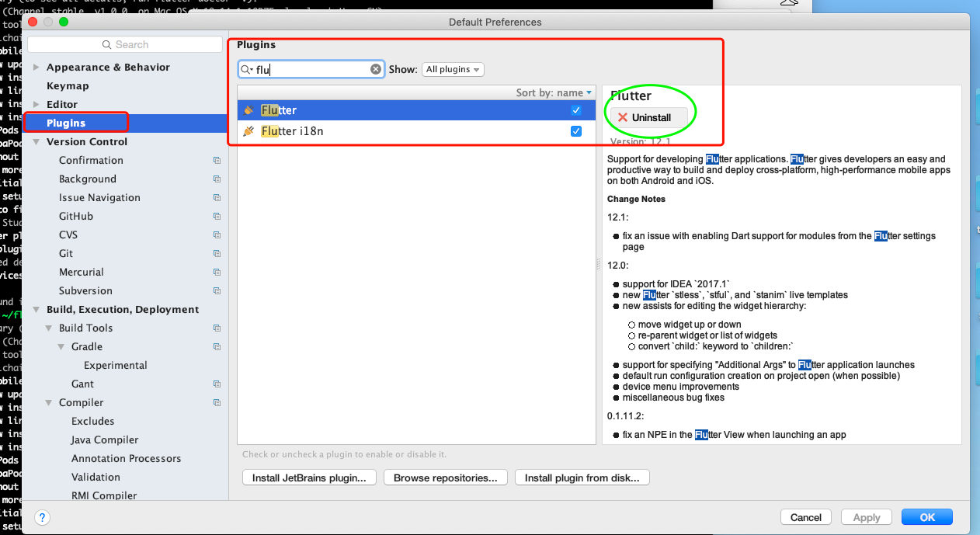The width and height of the screenshot is (980, 535).
Task: Click Browse repositories button
Action: pos(445,478)
